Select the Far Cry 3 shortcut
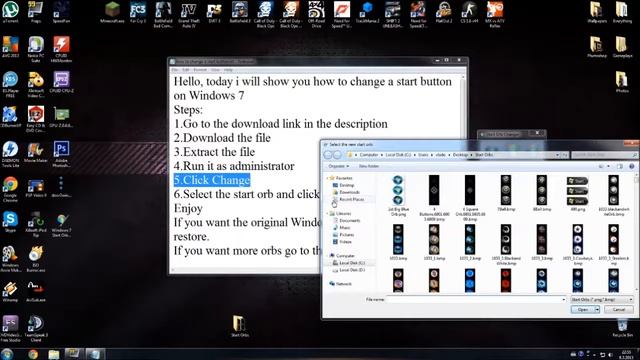Image resolution: width=640 pixels, height=360 pixels. coord(138,11)
